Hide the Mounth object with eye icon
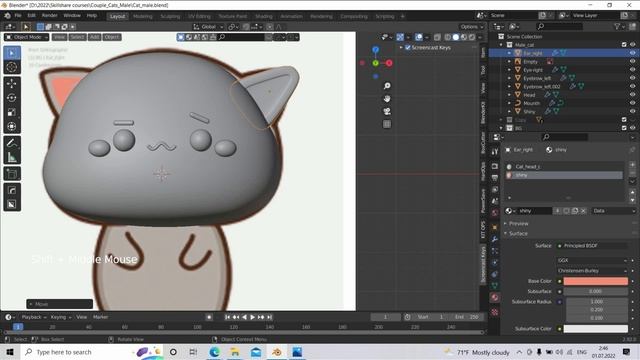 coord(633,103)
